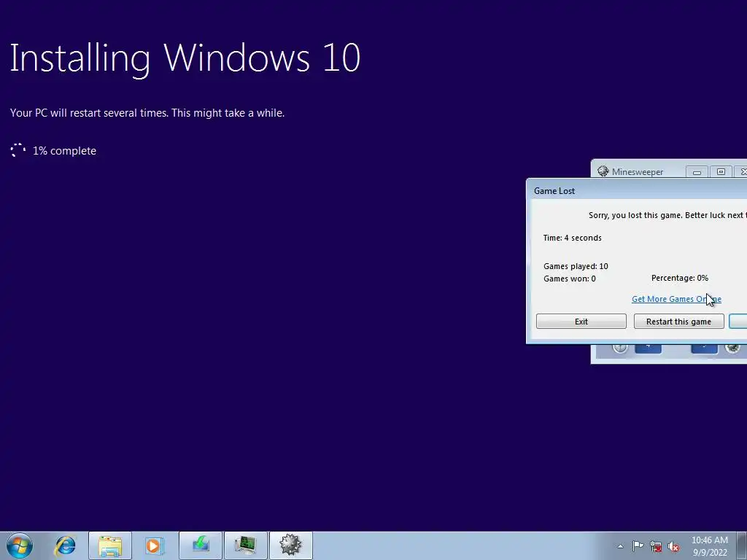Image resolution: width=747 pixels, height=560 pixels.
Task: Minimize the Minesweeper window
Action: tap(697, 172)
